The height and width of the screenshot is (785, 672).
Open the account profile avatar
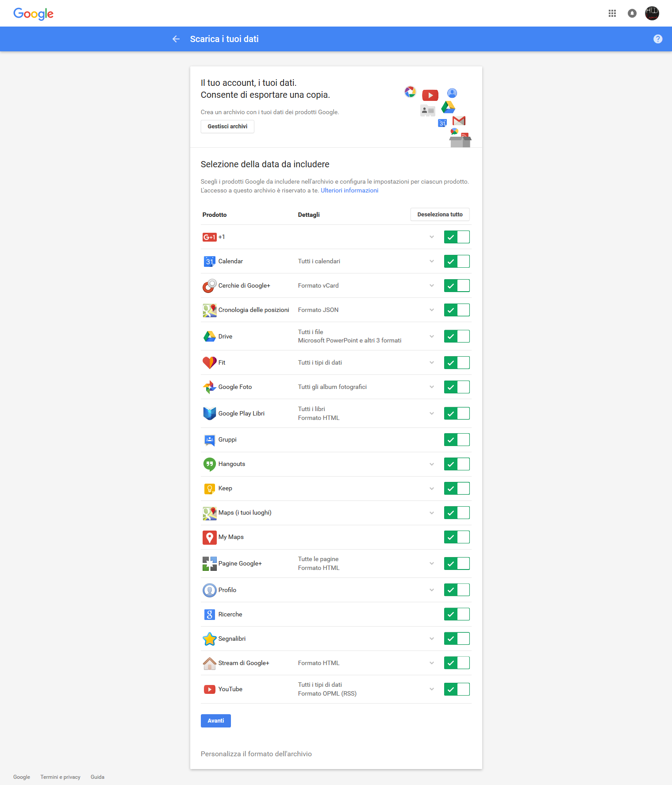click(652, 13)
